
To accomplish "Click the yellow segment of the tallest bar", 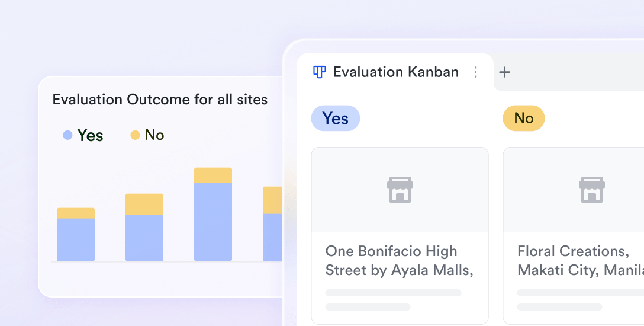I will click(x=213, y=175).
